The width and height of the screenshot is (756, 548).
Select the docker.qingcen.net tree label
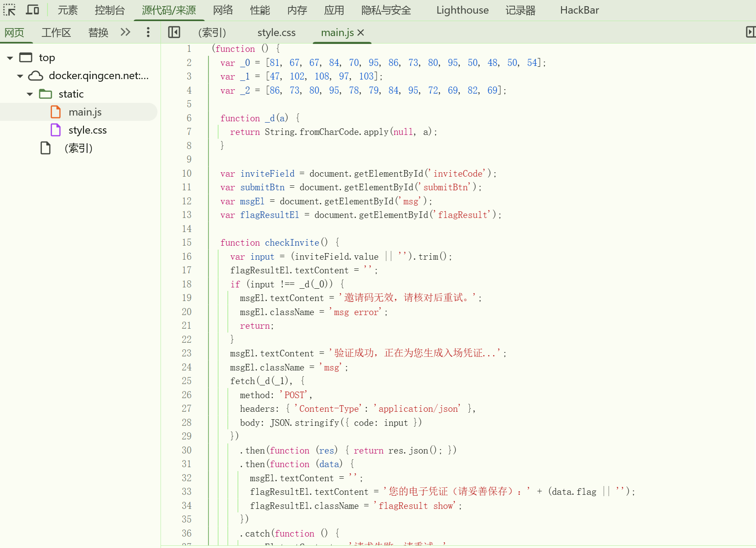99,76
